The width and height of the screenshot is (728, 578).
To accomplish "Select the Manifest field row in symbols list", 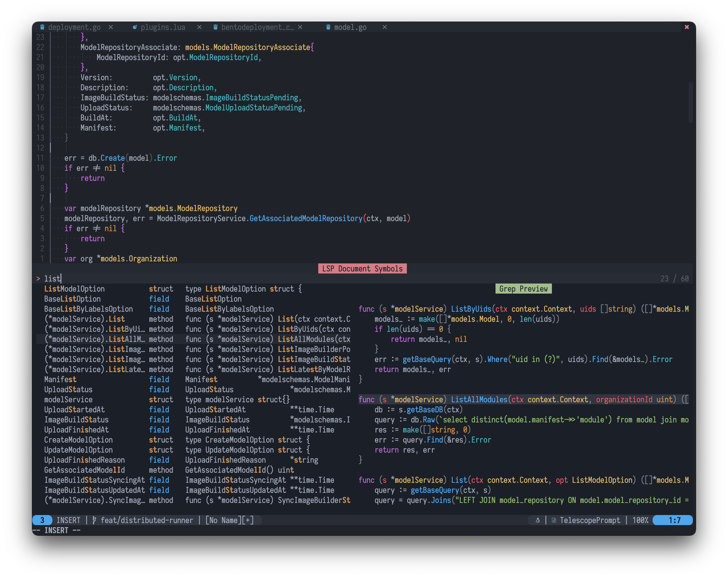I will pyautogui.click(x=193, y=380).
